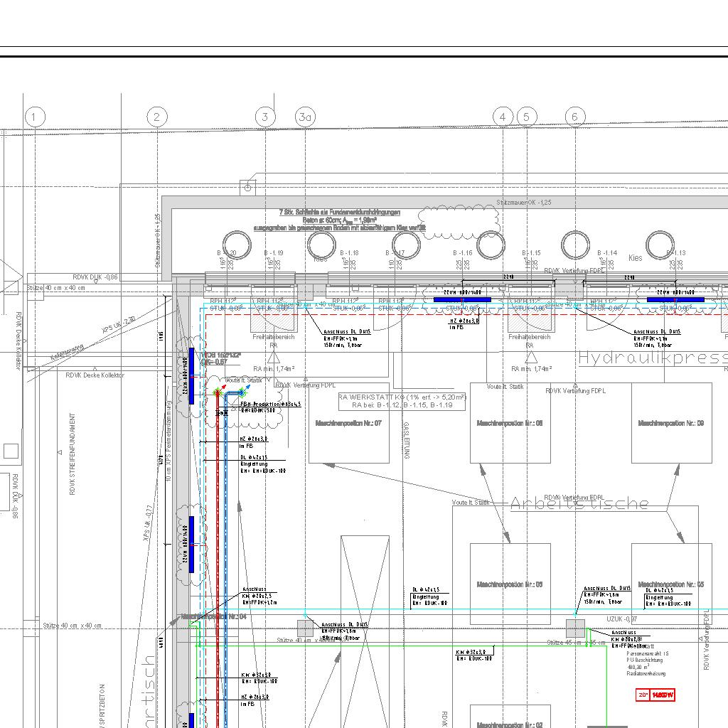Image resolution: width=728 pixels, height=728 pixels.
Task: Select grid axis bubble 3a
Action: click(x=305, y=117)
